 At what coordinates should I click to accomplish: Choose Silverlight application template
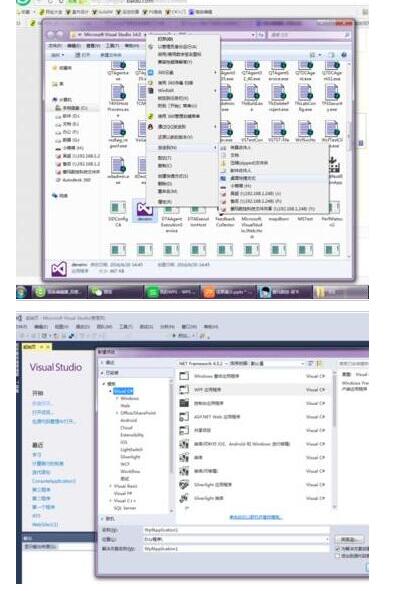(x=253, y=484)
